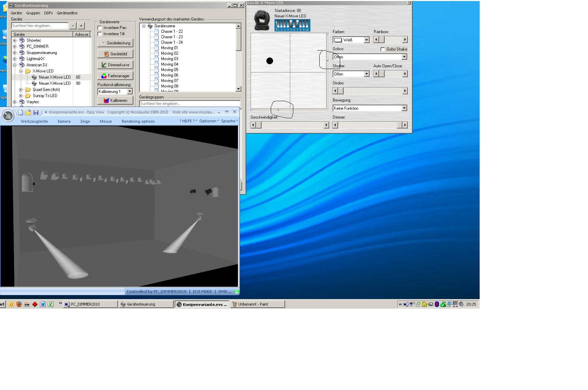Select the Varytec manufacturer icon
This screenshot has height=390, width=588.
pos(22,102)
